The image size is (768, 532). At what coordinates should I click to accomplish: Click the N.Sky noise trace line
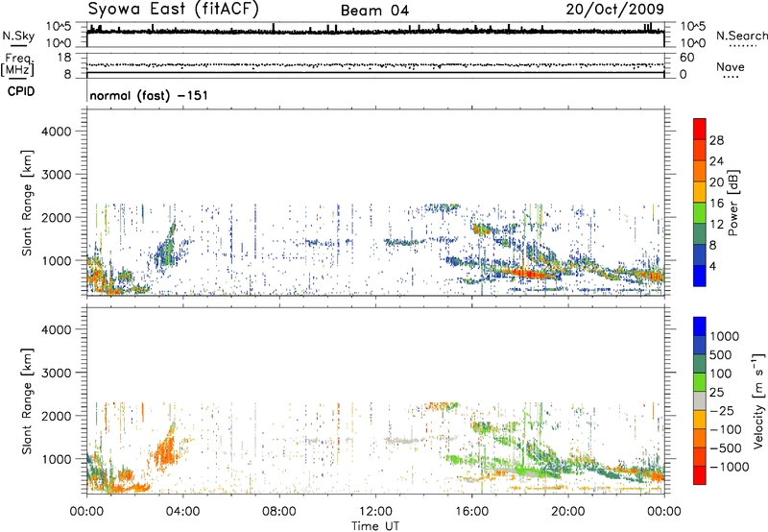[375, 32]
